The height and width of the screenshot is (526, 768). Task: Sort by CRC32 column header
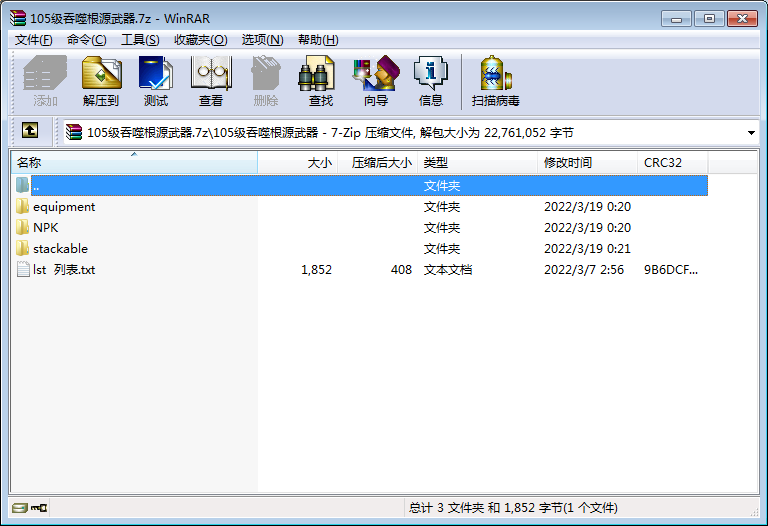[672, 163]
